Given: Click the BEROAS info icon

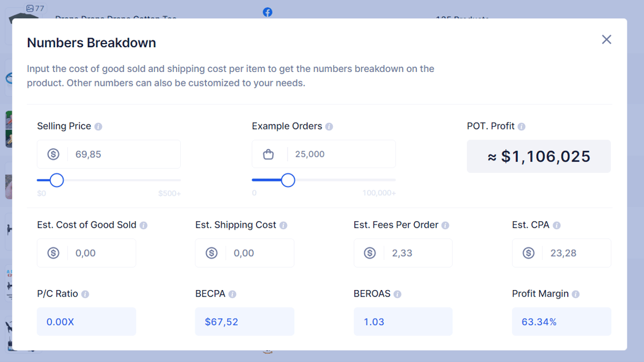Looking at the screenshot, I should pyautogui.click(x=398, y=294).
